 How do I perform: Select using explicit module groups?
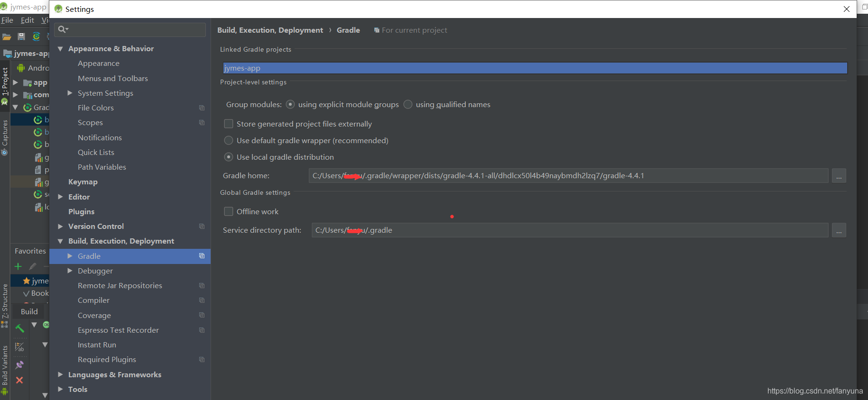[x=290, y=104]
